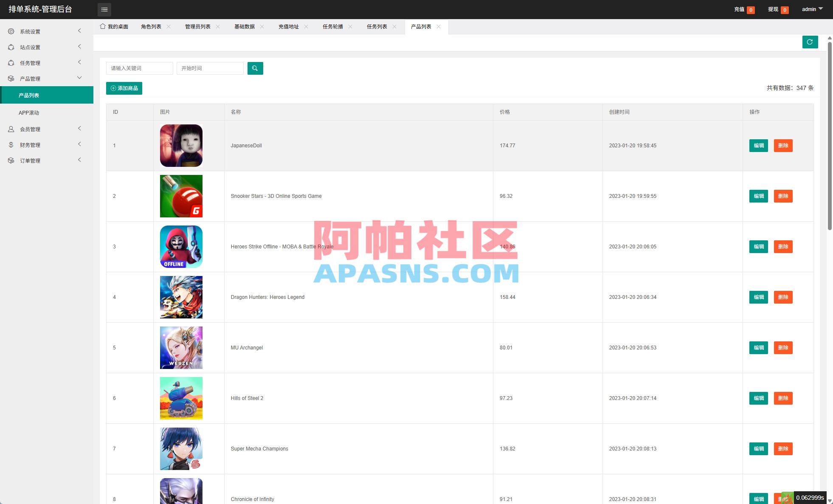
Task: Click the 添加商品 add product button
Action: point(124,88)
